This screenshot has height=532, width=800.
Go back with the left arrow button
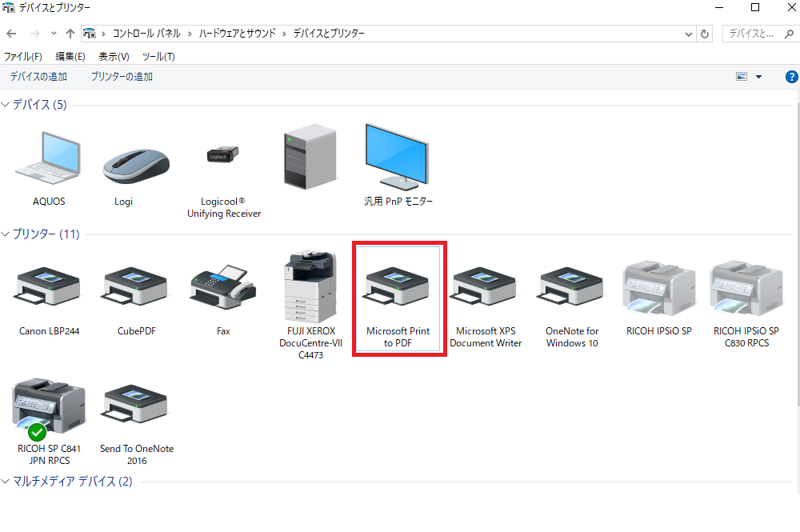tap(11, 34)
